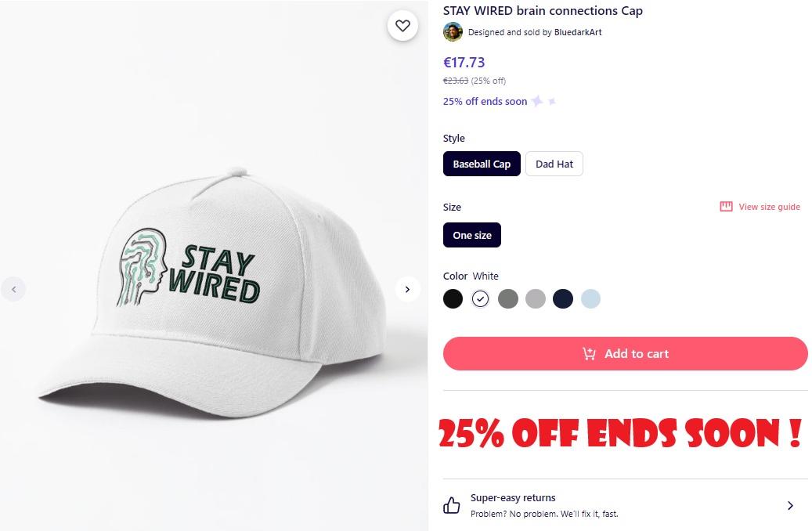Click the thumbs-up returns icon

tap(452, 505)
